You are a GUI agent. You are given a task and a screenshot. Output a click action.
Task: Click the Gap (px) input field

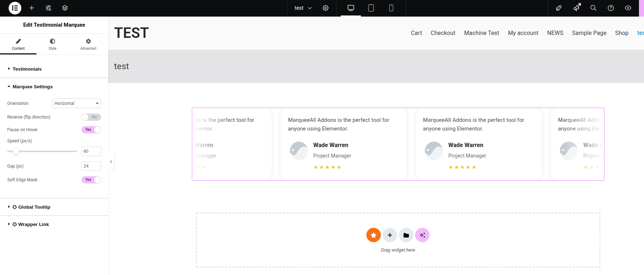(91, 166)
